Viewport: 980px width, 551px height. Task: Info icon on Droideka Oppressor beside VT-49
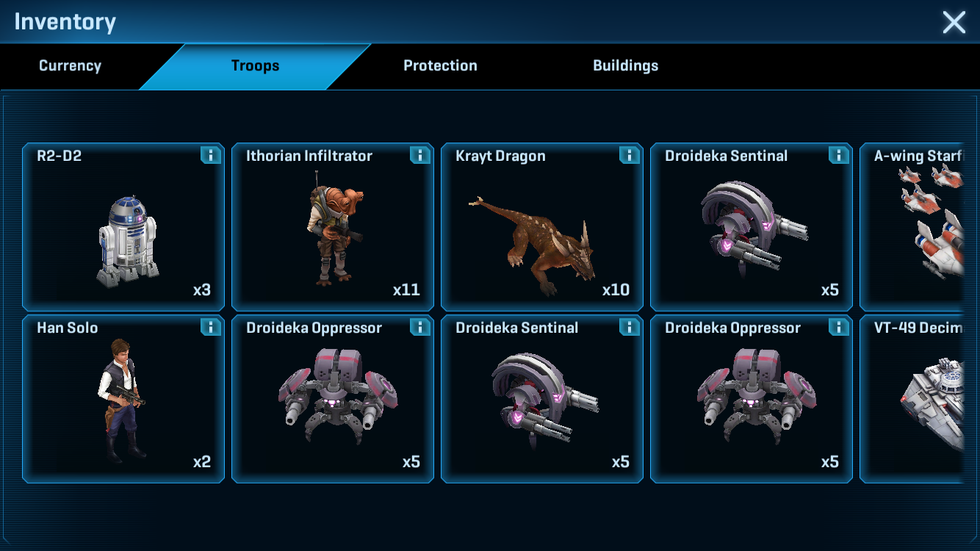pyautogui.click(x=838, y=327)
